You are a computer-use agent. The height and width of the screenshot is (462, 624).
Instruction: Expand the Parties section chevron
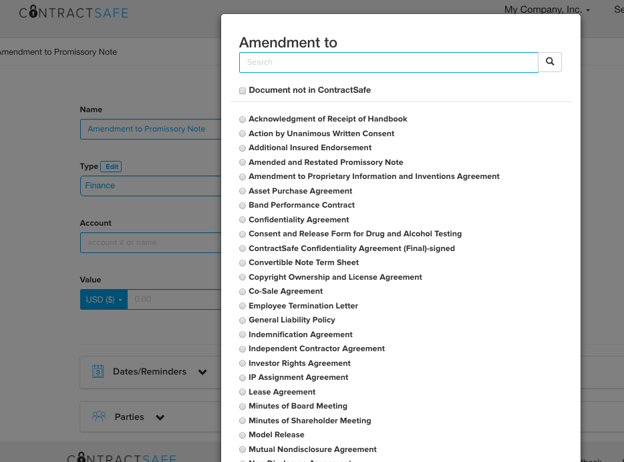(x=160, y=417)
